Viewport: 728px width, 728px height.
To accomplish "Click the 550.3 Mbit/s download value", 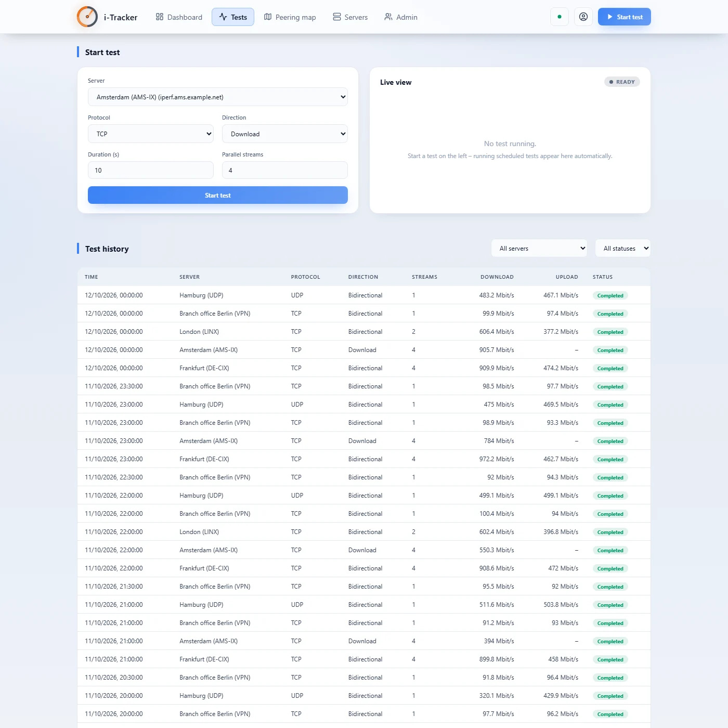I will coord(497,550).
